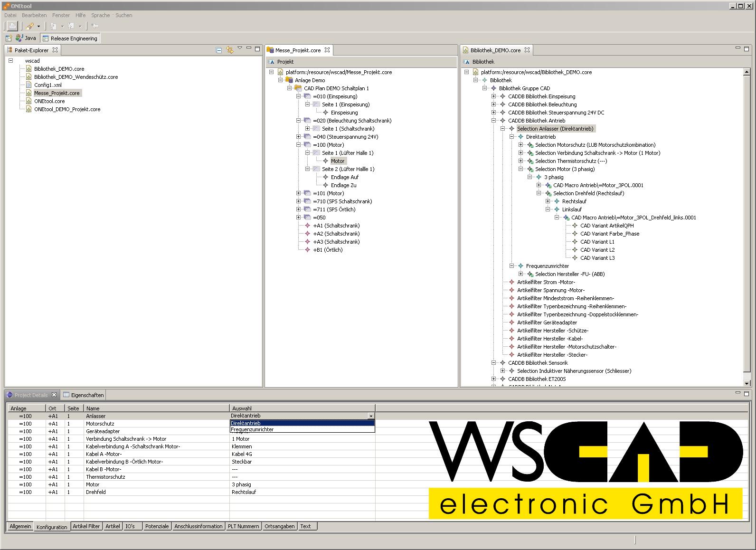Choose Frequenzumrichter from the dropdown list
The height and width of the screenshot is (550, 756).
(253, 429)
